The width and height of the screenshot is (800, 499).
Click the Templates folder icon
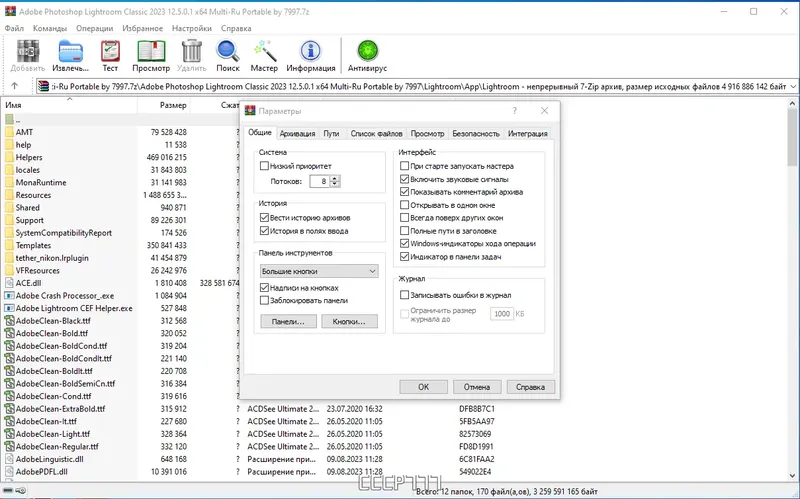(x=9, y=245)
